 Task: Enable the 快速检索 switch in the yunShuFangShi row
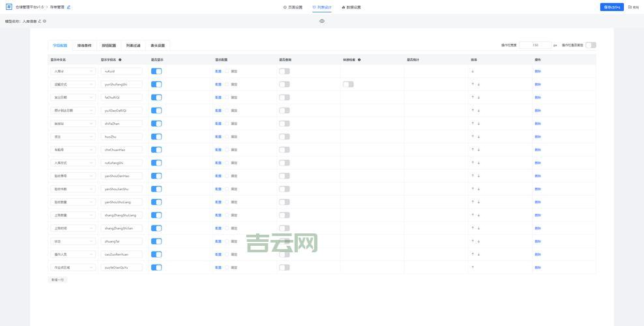click(348, 84)
